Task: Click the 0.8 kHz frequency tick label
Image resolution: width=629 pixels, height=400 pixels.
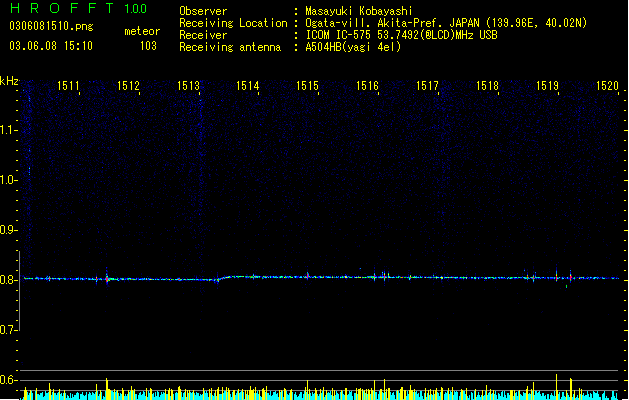Action: coord(8,280)
